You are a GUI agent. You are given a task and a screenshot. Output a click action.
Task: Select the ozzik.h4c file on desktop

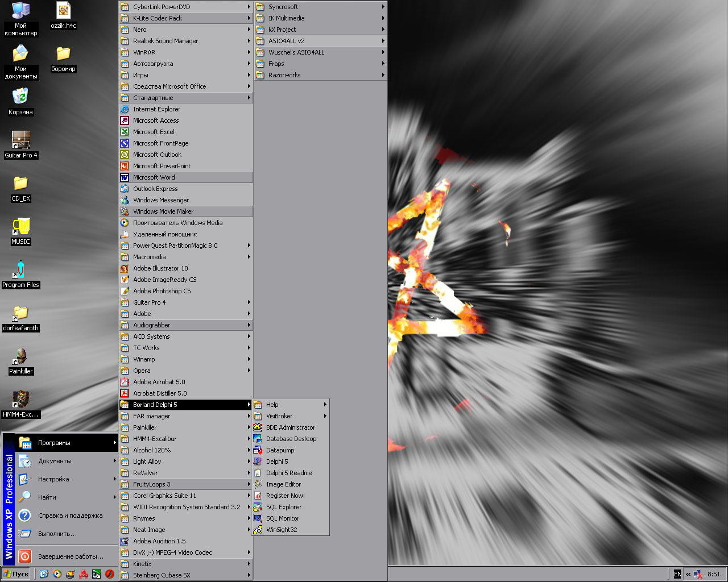tap(63, 15)
